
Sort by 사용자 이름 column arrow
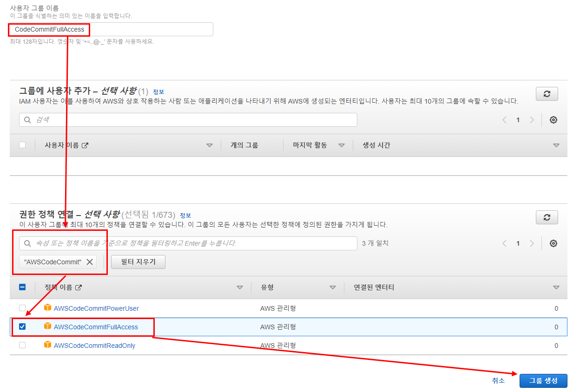(x=210, y=145)
